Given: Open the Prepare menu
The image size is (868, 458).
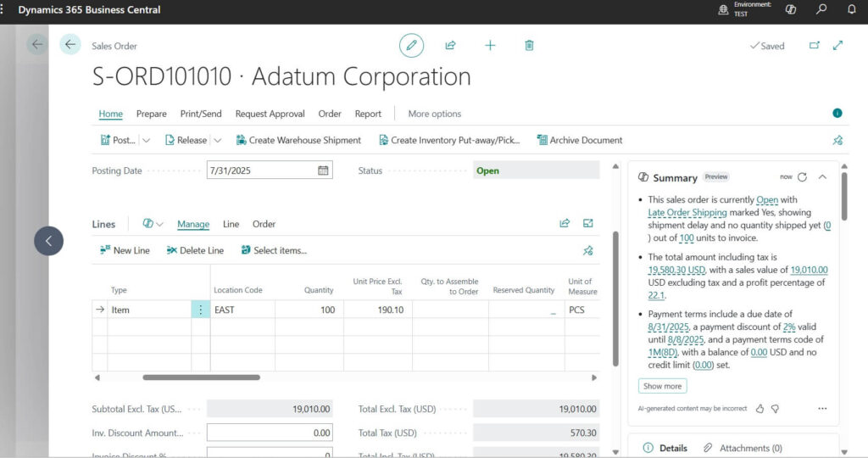Looking at the screenshot, I should (x=151, y=114).
